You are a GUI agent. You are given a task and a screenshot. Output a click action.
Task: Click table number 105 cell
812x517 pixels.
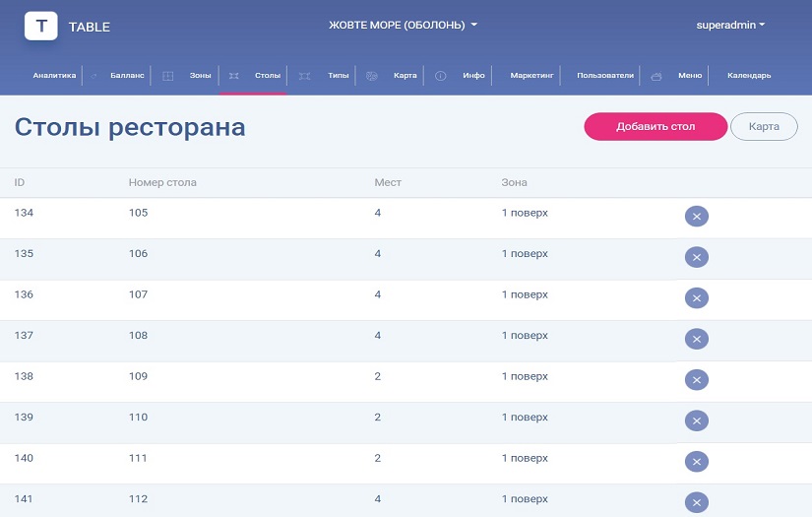138,213
